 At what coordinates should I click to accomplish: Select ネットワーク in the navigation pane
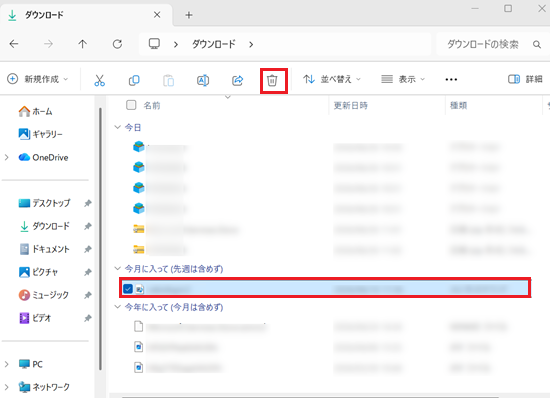[x=44, y=387]
